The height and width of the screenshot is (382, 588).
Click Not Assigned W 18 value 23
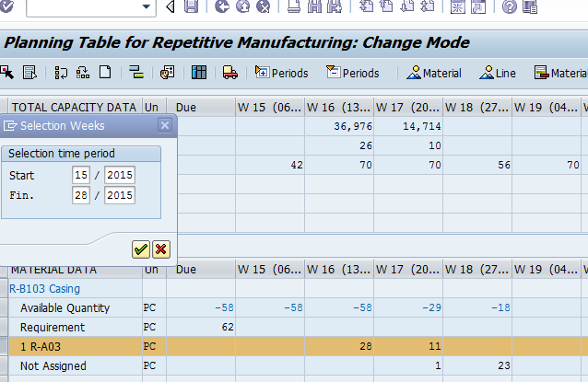click(x=477, y=366)
